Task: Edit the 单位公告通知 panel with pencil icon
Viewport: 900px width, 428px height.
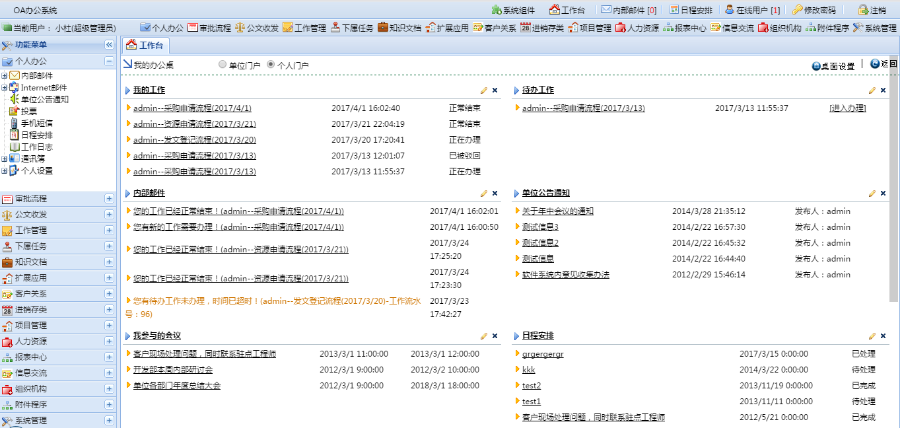Action: click(x=872, y=193)
